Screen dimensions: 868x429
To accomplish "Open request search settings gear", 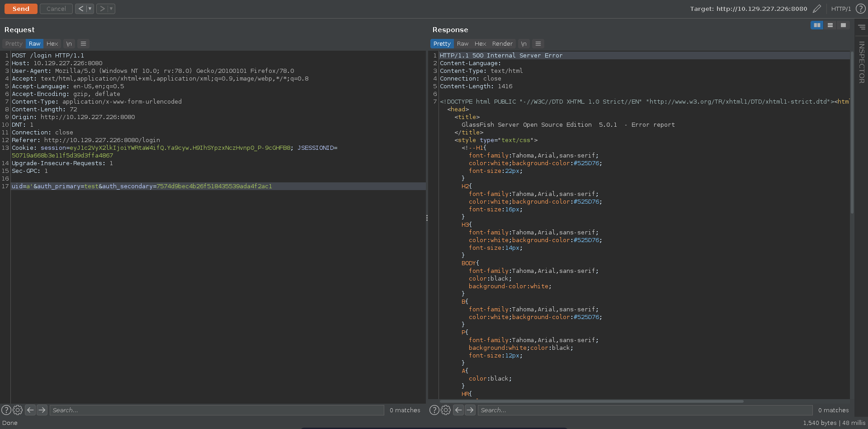I will 18,410.
